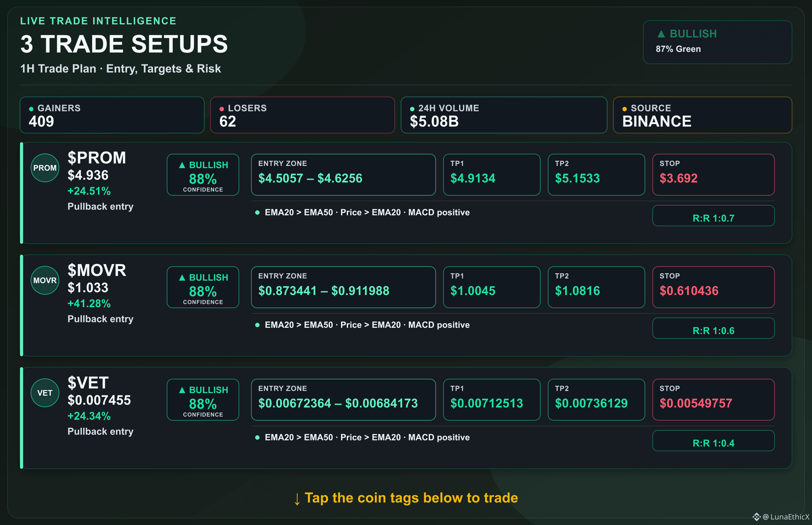Image resolution: width=812 pixels, height=525 pixels.
Task: Open the Source Binance card
Action: (702, 115)
